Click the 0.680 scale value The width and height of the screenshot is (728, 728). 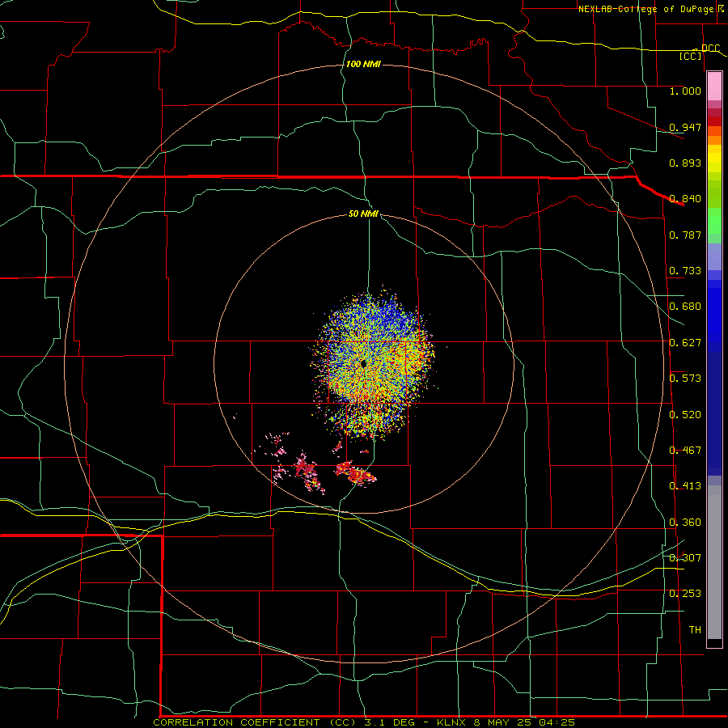pos(685,307)
